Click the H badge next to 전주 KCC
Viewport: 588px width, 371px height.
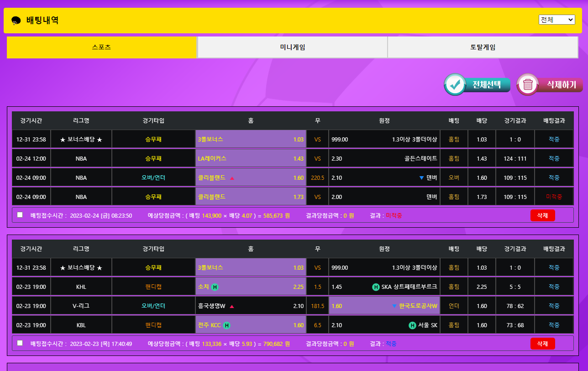226,325
